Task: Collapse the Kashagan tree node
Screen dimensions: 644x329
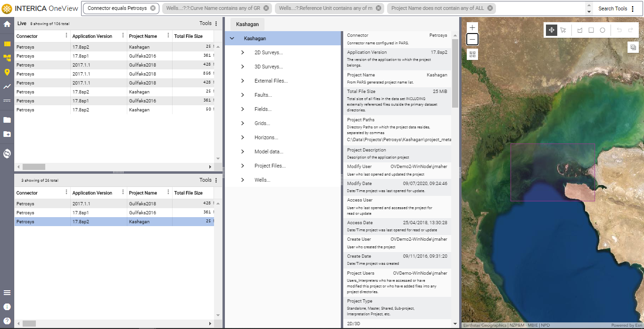Action: point(232,39)
